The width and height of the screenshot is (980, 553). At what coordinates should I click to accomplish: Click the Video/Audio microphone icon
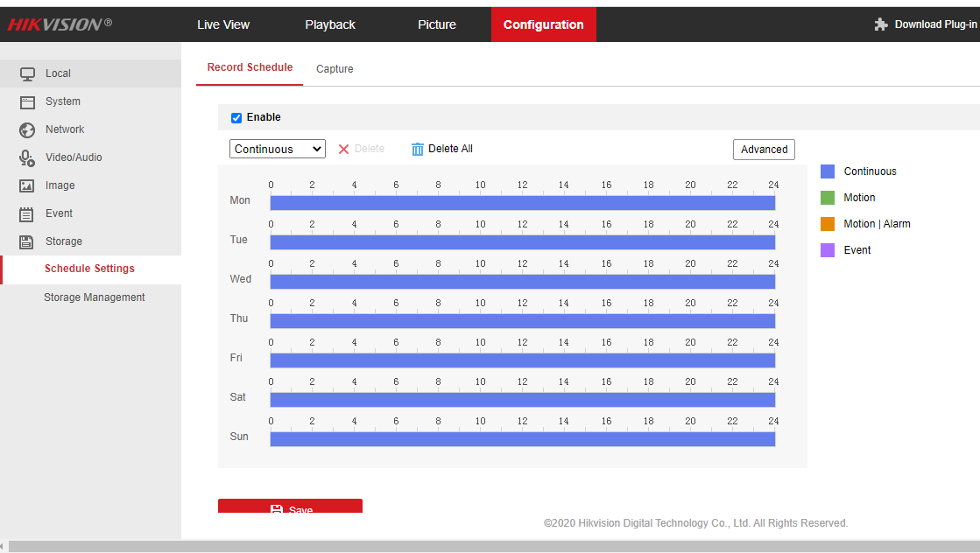click(27, 157)
